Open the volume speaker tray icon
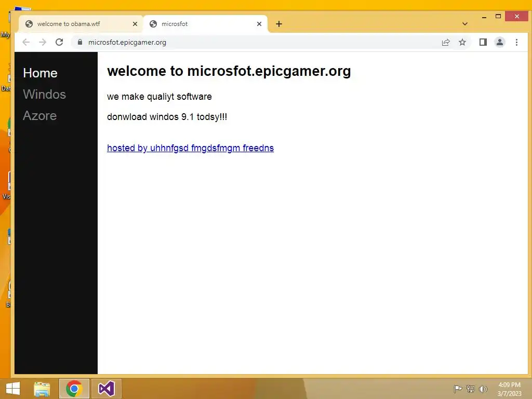The width and height of the screenshot is (532, 399). (483, 389)
